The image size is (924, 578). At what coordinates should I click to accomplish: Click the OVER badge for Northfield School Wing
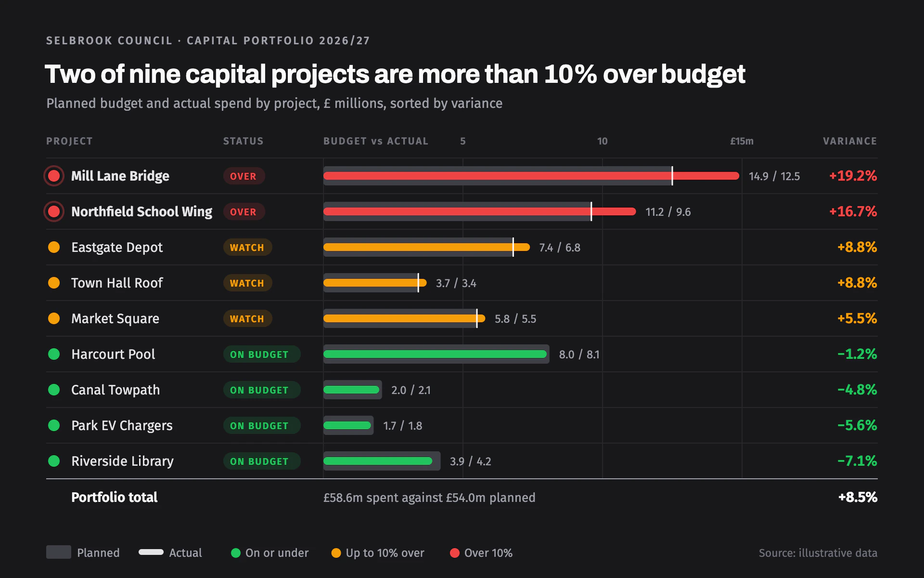point(244,212)
